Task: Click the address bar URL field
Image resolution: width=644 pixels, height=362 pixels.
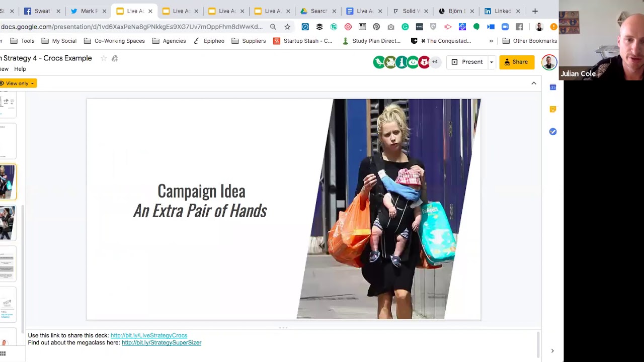Action: point(132,27)
